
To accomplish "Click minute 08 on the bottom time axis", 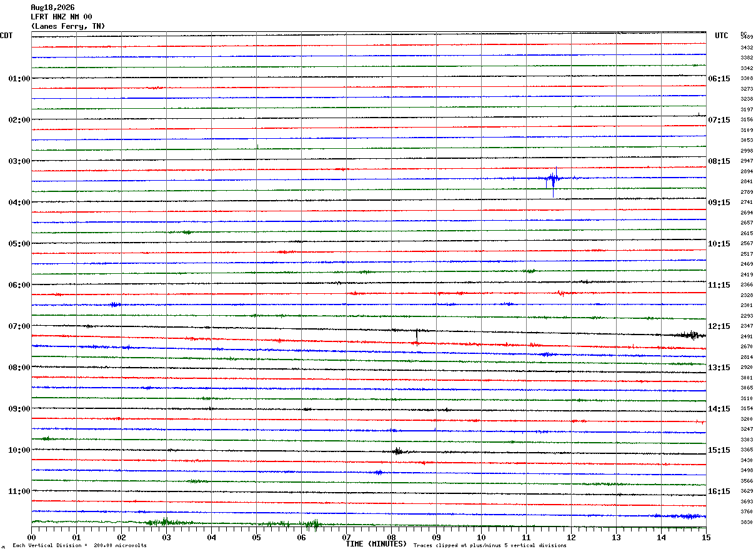I will click(391, 537).
